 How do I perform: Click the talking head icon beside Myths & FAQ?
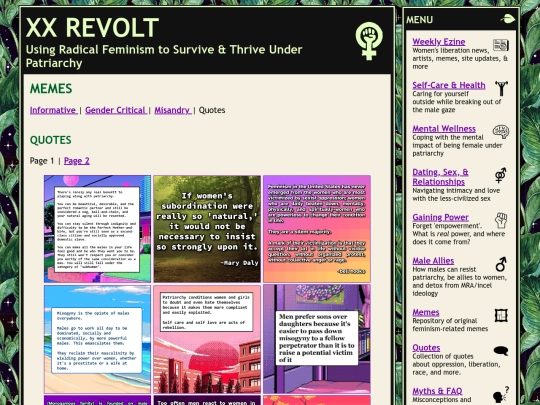(x=501, y=394)
